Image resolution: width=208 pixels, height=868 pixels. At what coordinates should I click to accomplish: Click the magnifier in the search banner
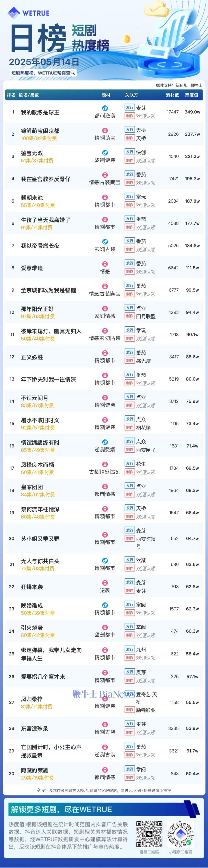pyautogui.click(x=73, y=72)
